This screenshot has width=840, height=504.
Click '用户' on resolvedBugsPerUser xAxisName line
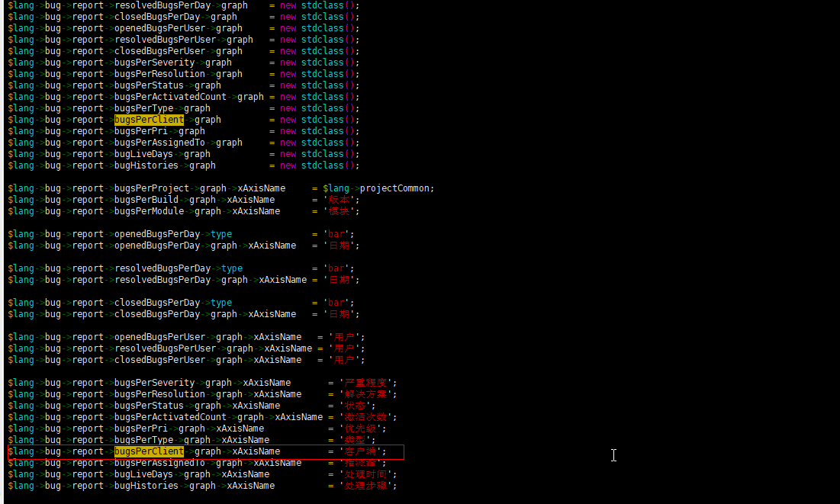[344, 348]
